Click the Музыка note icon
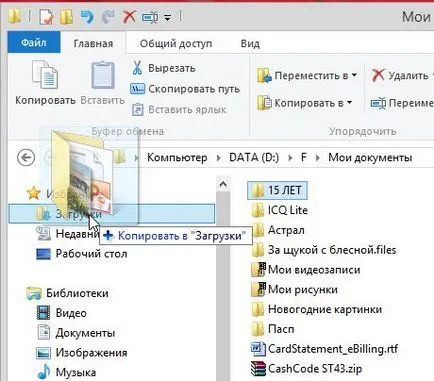Screen dimensions: 434x381 pyautogui.click(x=43, y=372)
